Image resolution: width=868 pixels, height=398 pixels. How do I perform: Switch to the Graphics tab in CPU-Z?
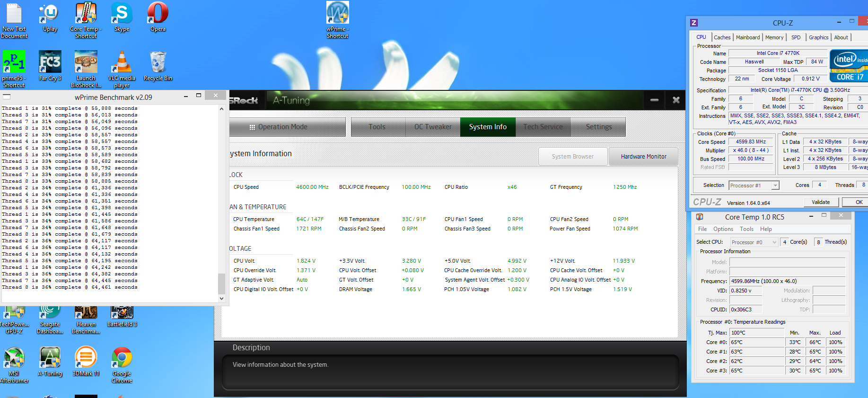(818, 37)
